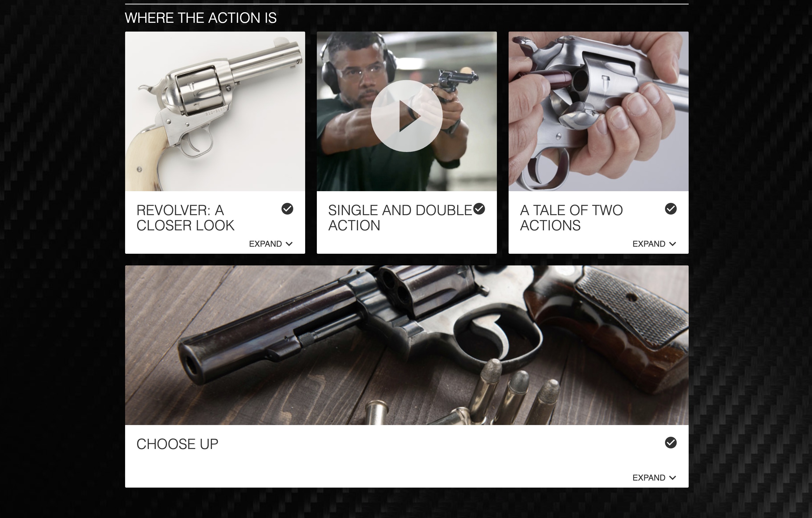Click the A Tale of Two Actions title
Image resolution: width=812 pixels, height=518 pixels.
tap(571, 218)
